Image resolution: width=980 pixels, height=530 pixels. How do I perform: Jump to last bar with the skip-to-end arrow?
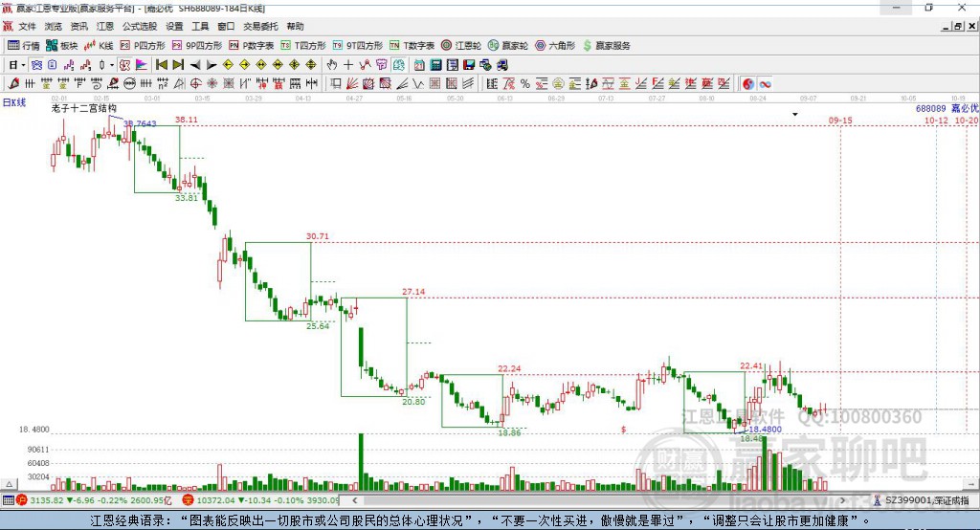(x=178, y=65)
